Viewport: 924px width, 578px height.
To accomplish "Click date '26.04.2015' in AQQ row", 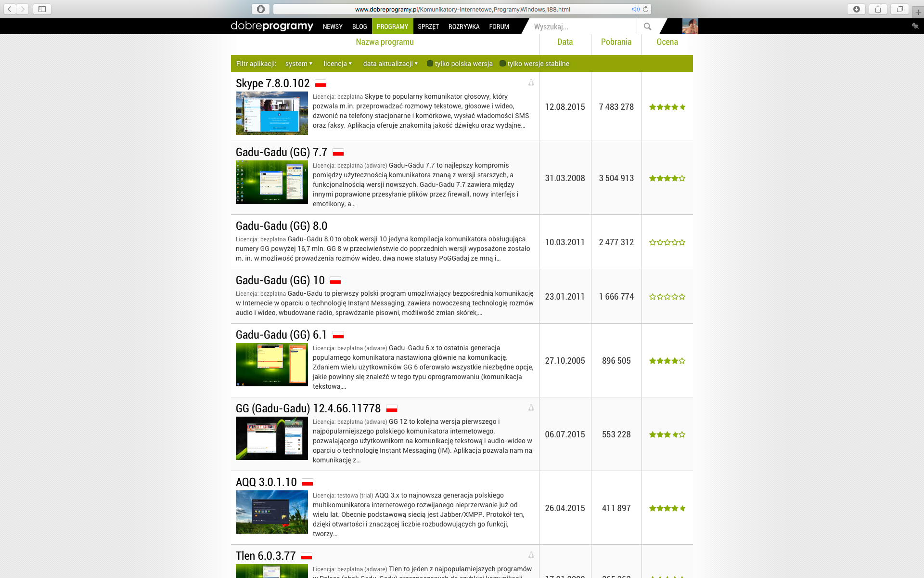I will 565,508.
